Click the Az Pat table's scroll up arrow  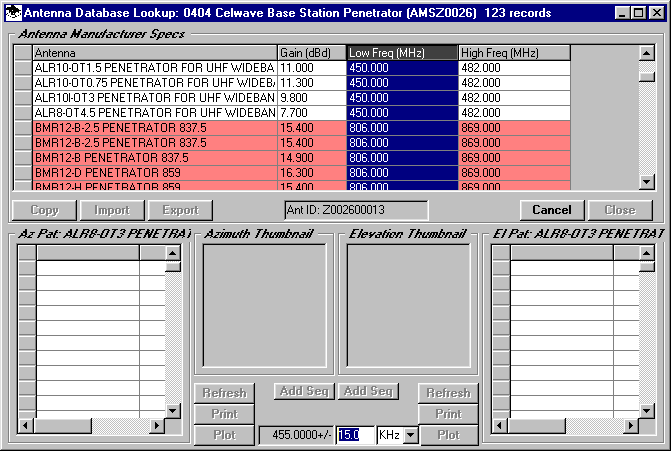coord(172,253)
